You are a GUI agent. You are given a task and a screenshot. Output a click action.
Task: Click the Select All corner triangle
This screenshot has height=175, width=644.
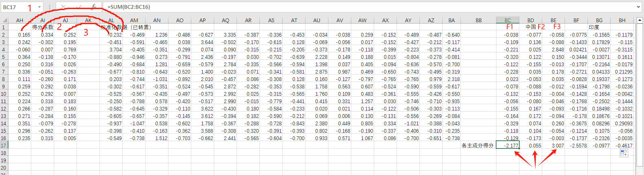(4, 20)
